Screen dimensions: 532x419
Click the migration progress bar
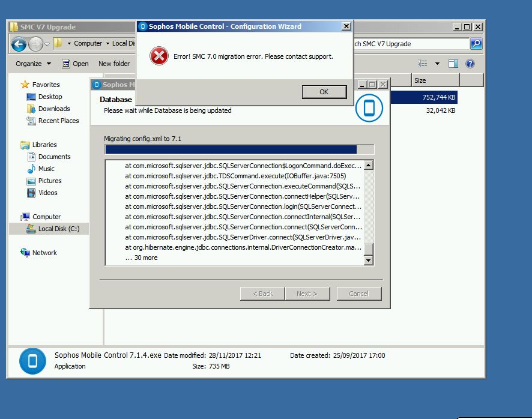[240, 149]
